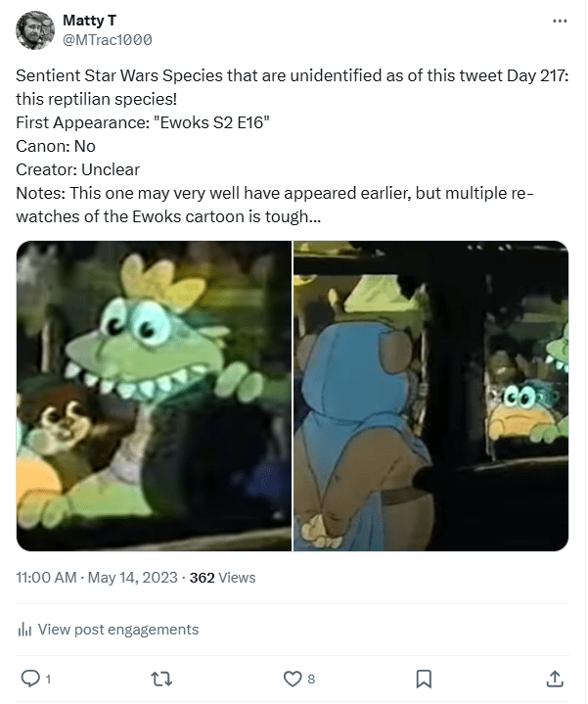Image resolution: width=588 pixels, height=704 pixels.
Task: Click the 11:00 AM · May 14, 2023 timestamp
Action: (96, 578)
